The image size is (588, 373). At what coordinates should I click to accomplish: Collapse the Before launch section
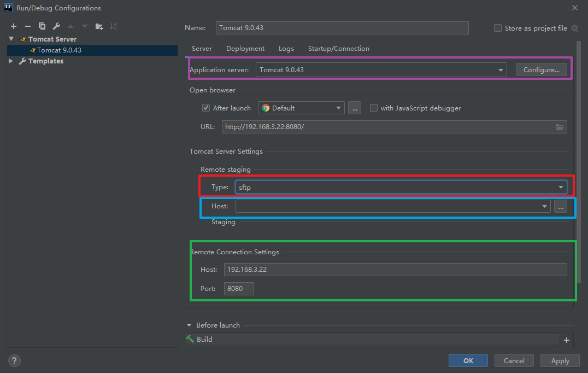pyautogui.click(x=189, y=325)
